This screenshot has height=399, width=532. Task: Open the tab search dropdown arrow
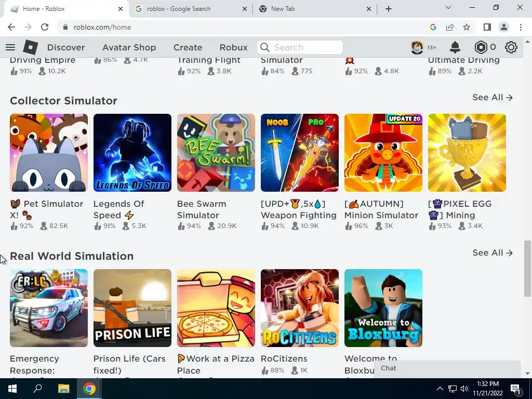(x=448, y=7)
